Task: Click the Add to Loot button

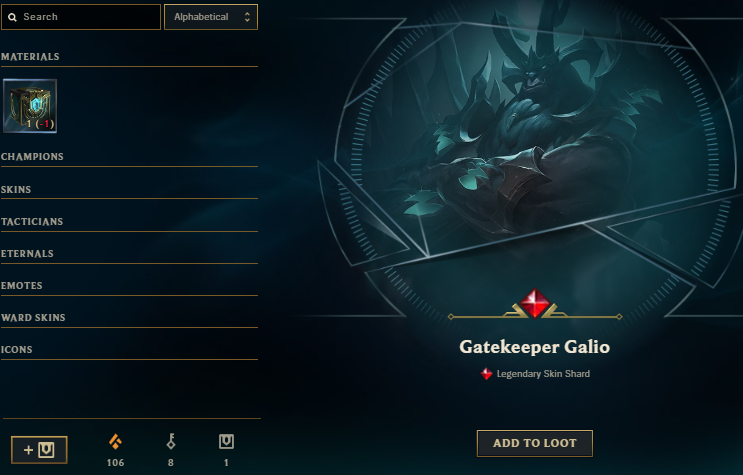Action: [x=535, y=444]
